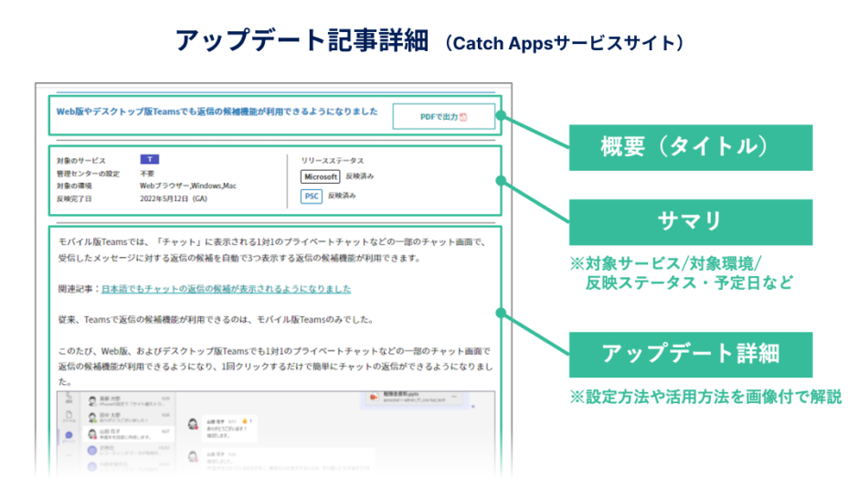Click the Files icon in Teams sidebar
The image size is (868, 479).
[x=68, y=415]
